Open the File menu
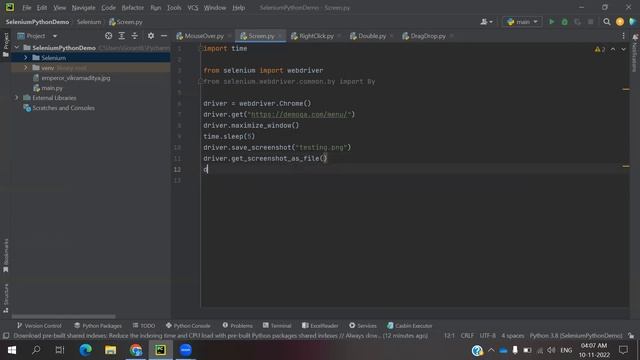Viewport: 640px width, 360px height. tap(27, 8)
